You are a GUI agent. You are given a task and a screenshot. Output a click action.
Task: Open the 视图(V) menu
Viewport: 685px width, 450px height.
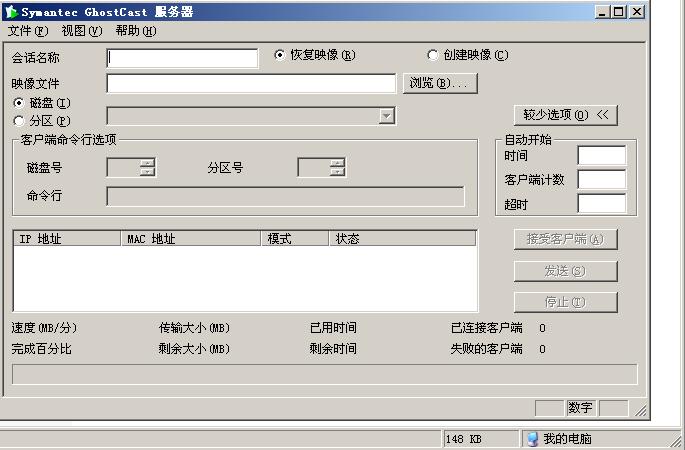pos(82,31)
